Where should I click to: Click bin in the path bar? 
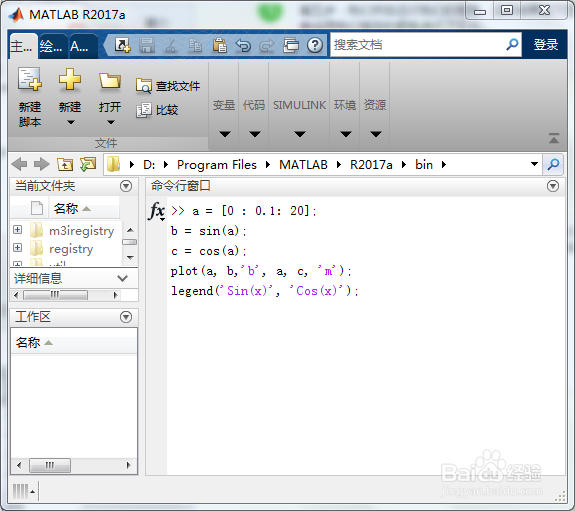[424, 165]
